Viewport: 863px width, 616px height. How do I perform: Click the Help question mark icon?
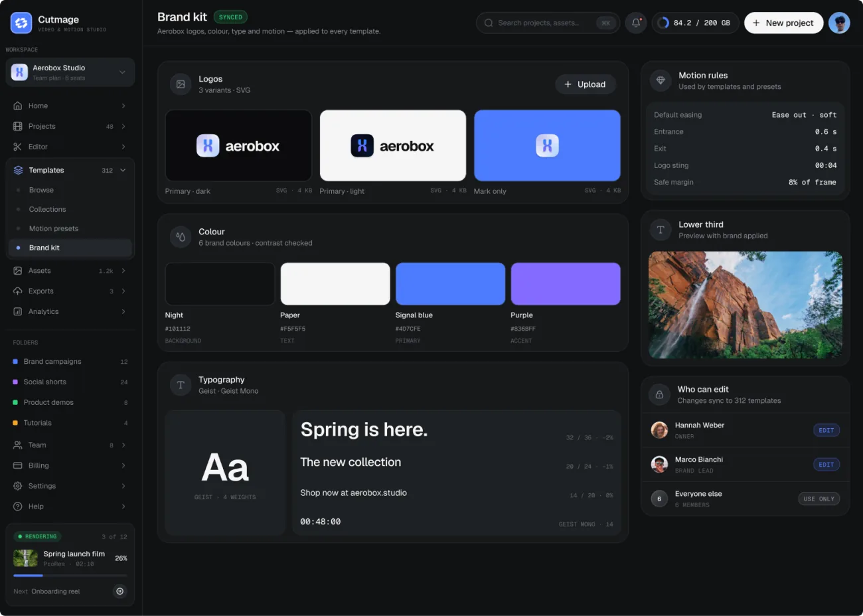[18, 506]
